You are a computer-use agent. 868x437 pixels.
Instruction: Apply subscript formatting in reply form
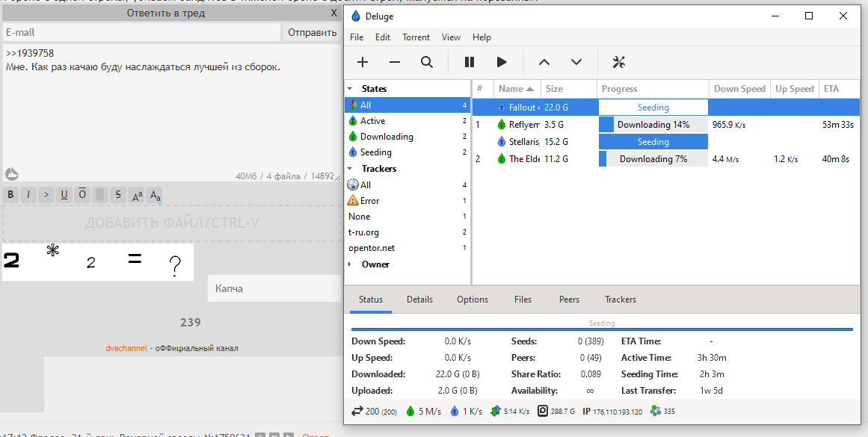[x=155, y=195]
